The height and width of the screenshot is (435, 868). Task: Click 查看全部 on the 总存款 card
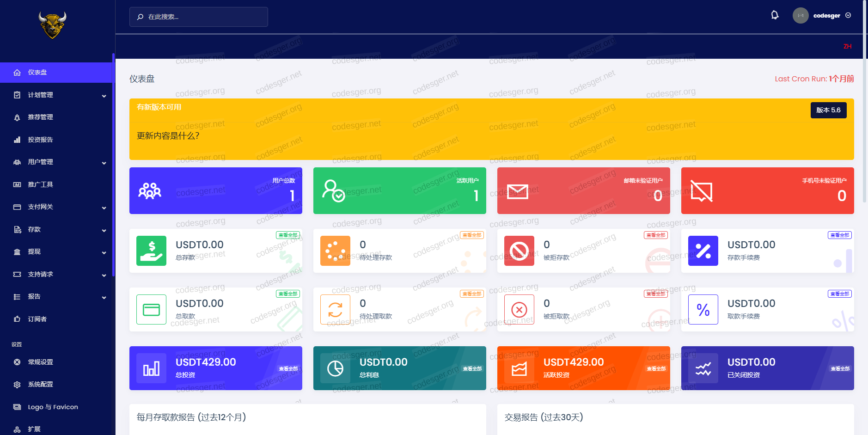pyautogui.click(x=288, y=235)
